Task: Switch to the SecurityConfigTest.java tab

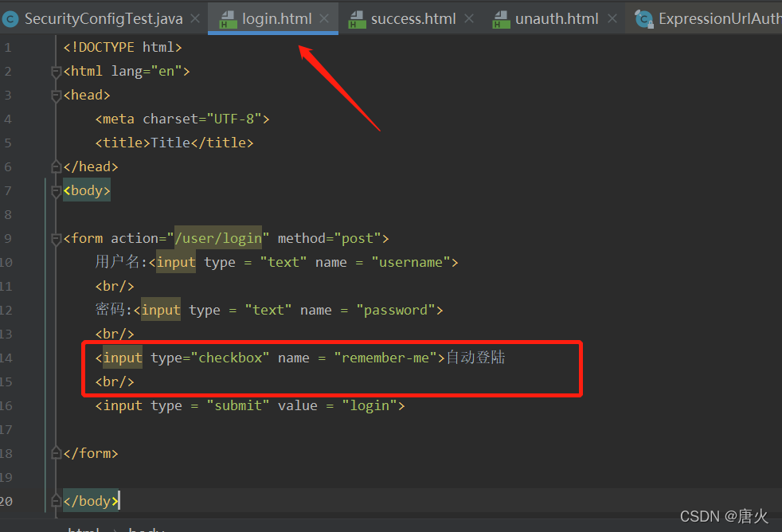Action: (x=104, y=19)
